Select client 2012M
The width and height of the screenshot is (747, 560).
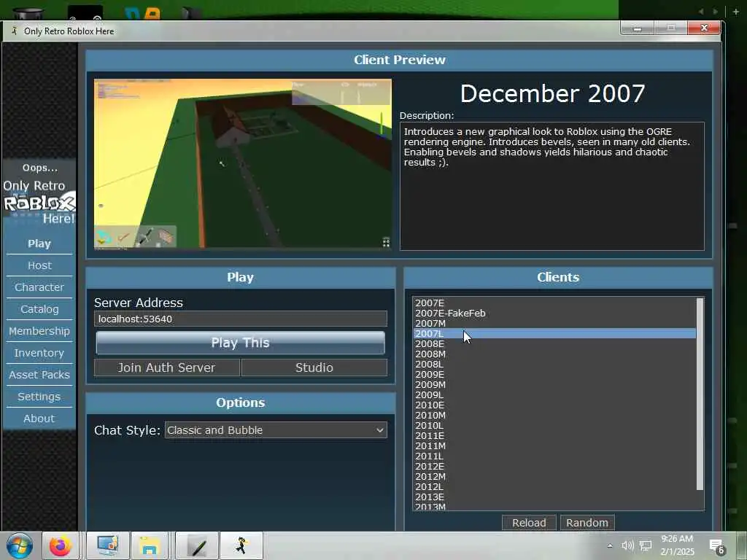click(554, 477)
